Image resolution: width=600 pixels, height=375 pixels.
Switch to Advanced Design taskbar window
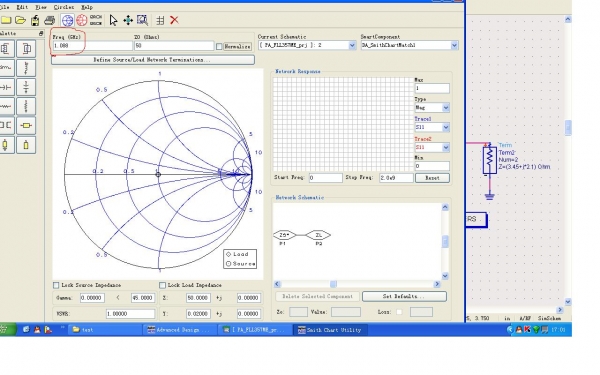(179, 330)
